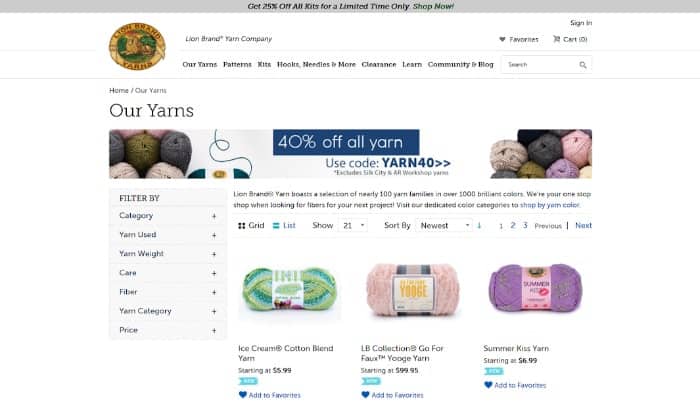The width and height of the screenshot is (700, 408).
Task: Open the Patterns menu
Action: (237, 65)
